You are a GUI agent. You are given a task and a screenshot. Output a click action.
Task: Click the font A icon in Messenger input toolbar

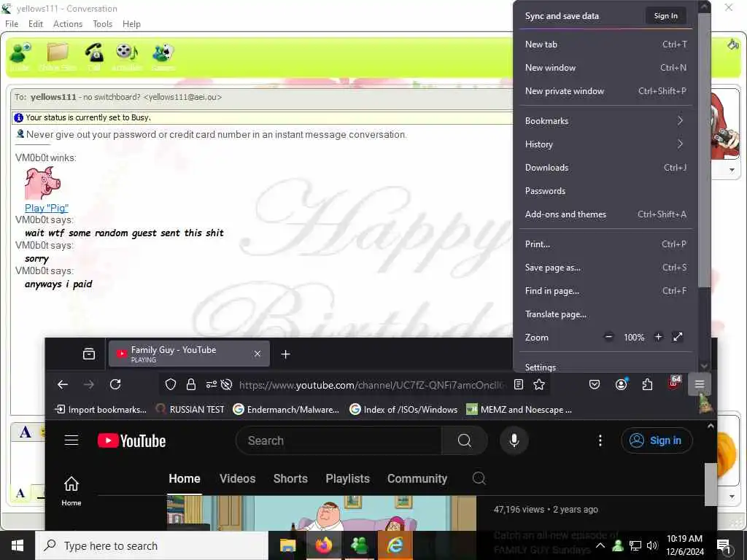coord(26,432)
